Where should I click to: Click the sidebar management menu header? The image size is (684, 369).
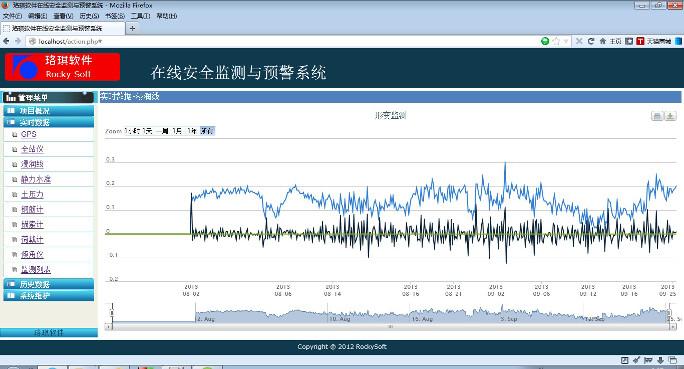click(x=48, y=97)
